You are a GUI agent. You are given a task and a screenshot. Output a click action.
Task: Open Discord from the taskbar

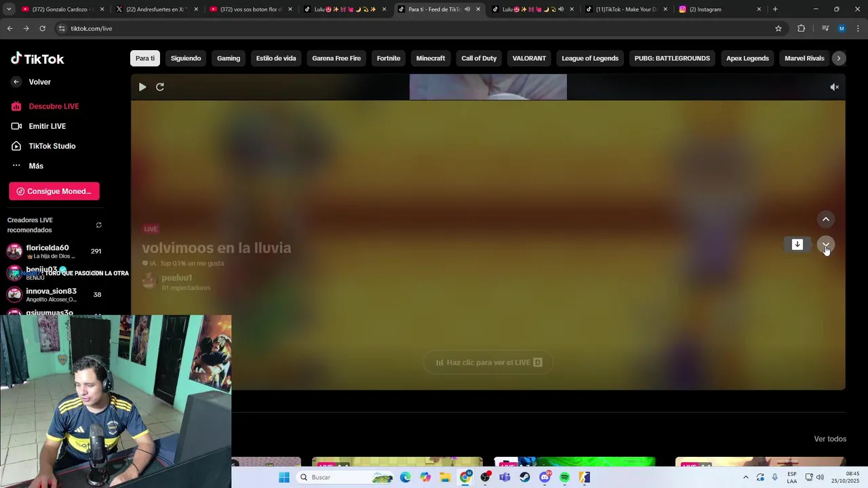click(x=545, y=478)
